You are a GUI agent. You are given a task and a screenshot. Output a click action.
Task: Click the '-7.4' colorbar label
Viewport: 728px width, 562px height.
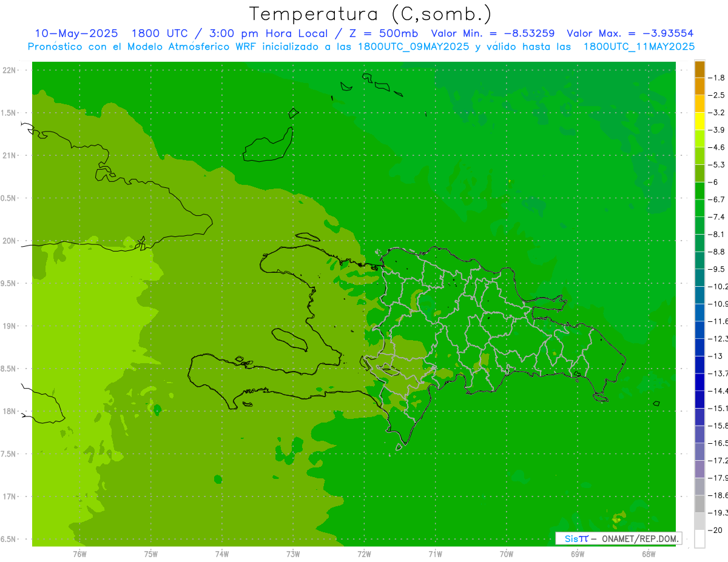(x=717, y=216)
